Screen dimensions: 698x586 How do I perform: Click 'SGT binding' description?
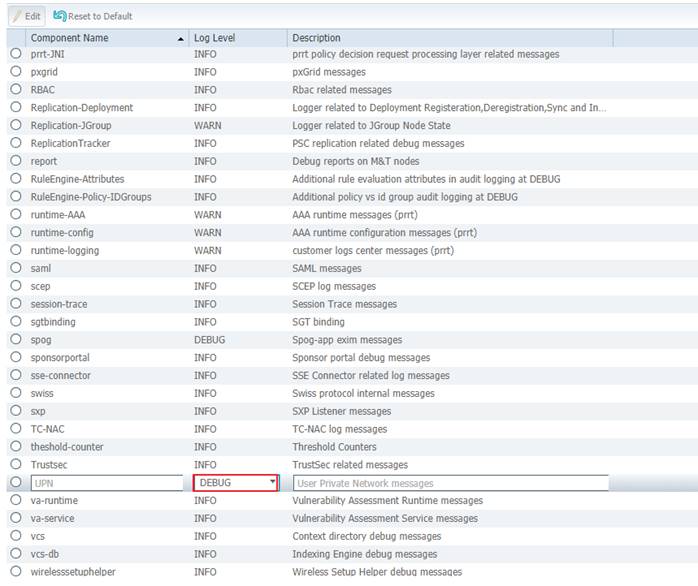(318, 322)
